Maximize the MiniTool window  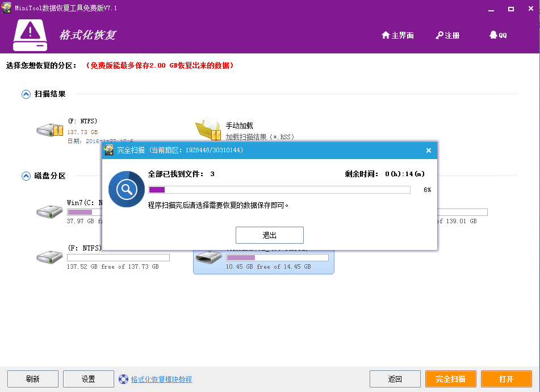point(511,9)
